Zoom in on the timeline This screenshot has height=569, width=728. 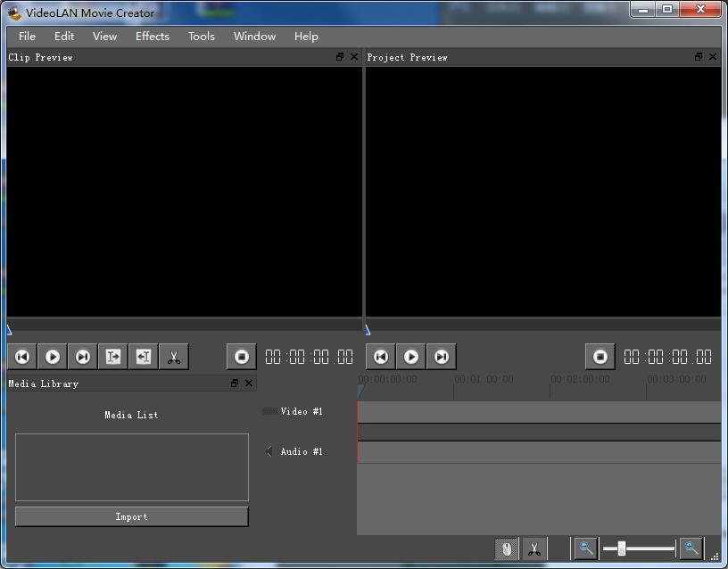[691, 548]
